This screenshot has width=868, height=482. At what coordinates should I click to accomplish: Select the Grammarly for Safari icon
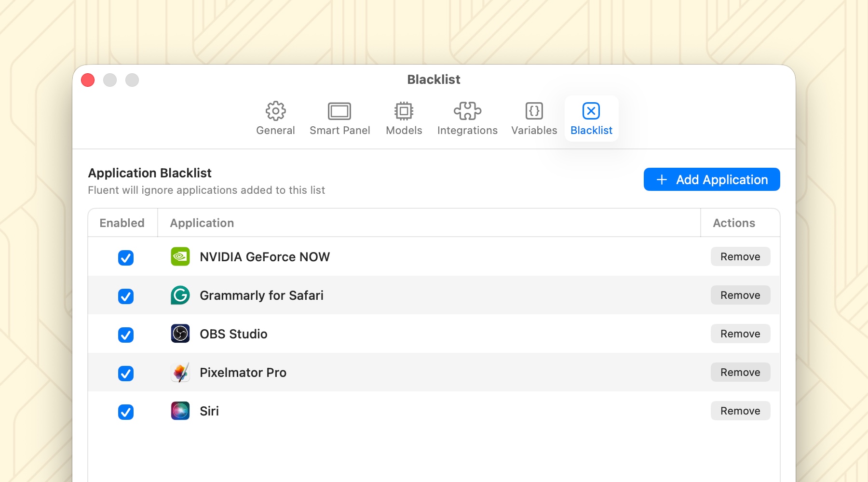tap(180, 295)
